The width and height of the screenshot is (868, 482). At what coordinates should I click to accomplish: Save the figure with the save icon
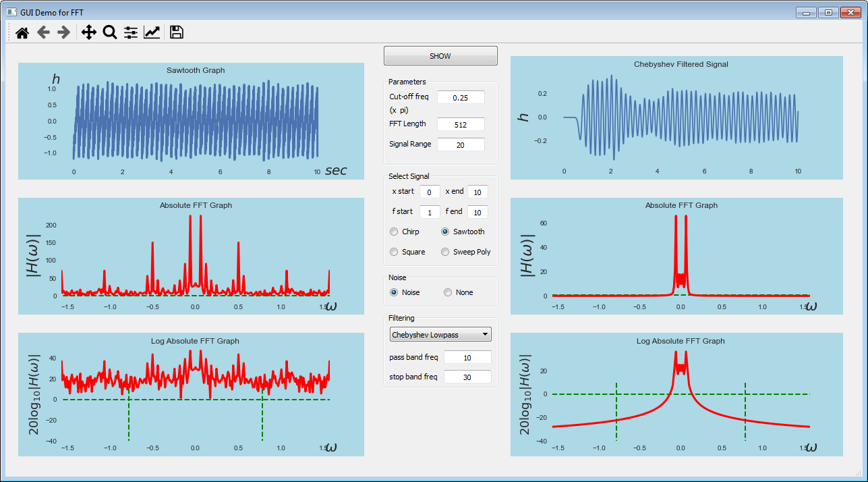point(176,32)
